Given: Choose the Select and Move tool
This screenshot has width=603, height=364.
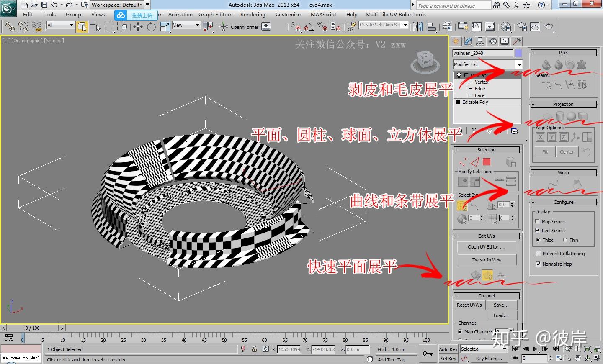Looking at the screenshot, I should (138, 27).
